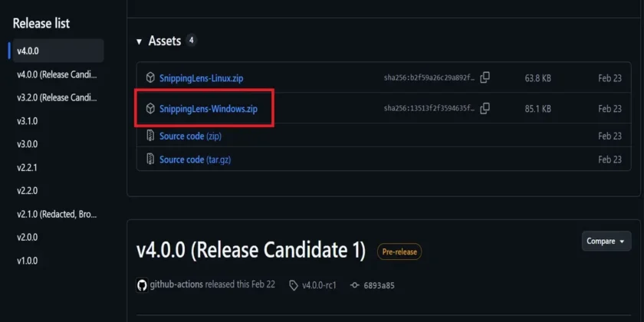Viewport: 644px width, 322px height.
Task: Open the v4.0.0-rc1 tag link
Action: [319, 285]
